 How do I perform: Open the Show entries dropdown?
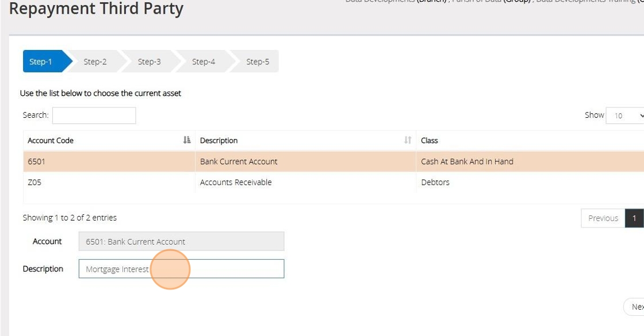pyautogui.click(x=626, y=115)
